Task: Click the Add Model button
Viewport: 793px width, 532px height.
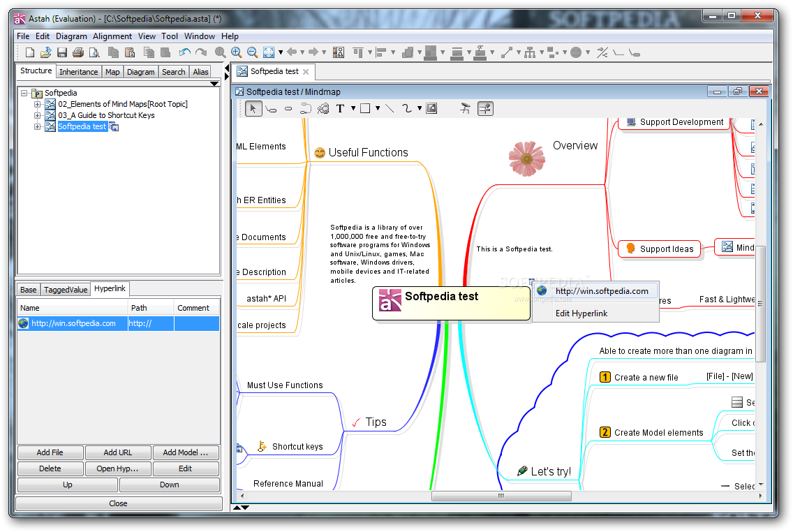Action: pos(186,452)
